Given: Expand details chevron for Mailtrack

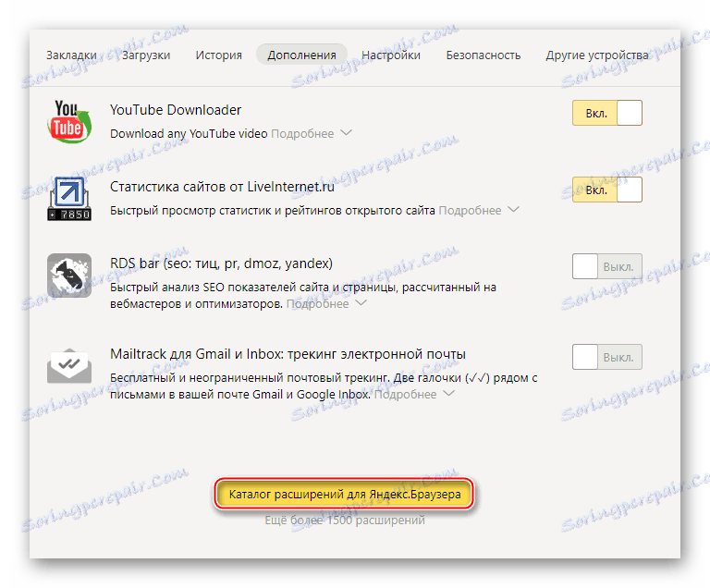Looking at the screenshot, I should 448,393.
